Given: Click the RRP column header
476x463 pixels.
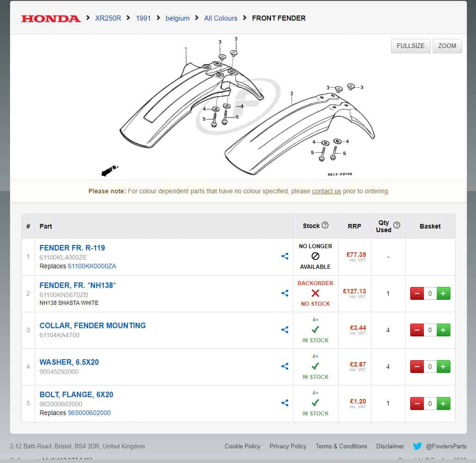Looking at the screenshot, I should tap(354, 226).
